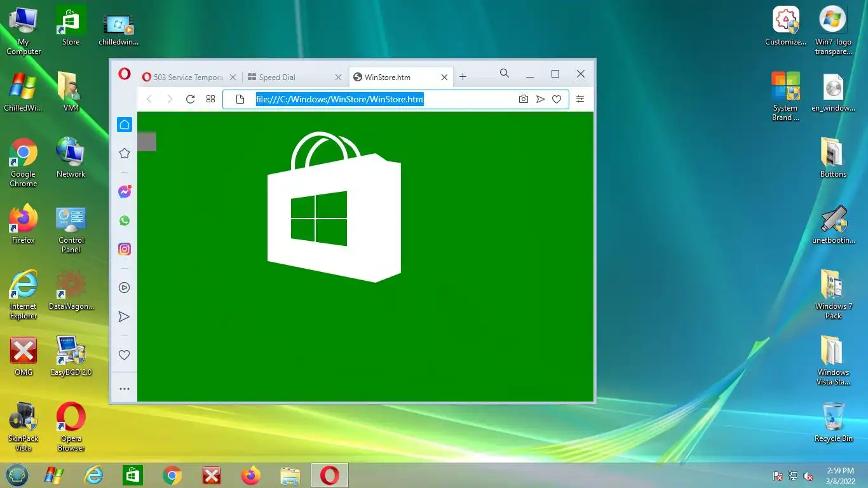Open Messenger in the Opera sidebar
This screenshot has width=868, height=488.
pyautogui.click(x=125, y=192)
